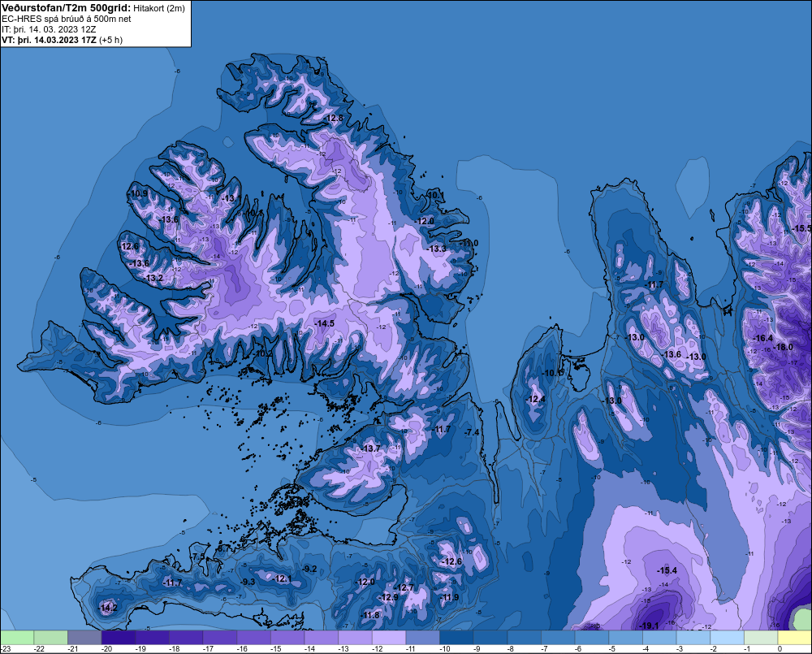Viewport: 812px width, 654px height.
Task: Click the -11.0 temperature label
Action: (x=469, y=243)
